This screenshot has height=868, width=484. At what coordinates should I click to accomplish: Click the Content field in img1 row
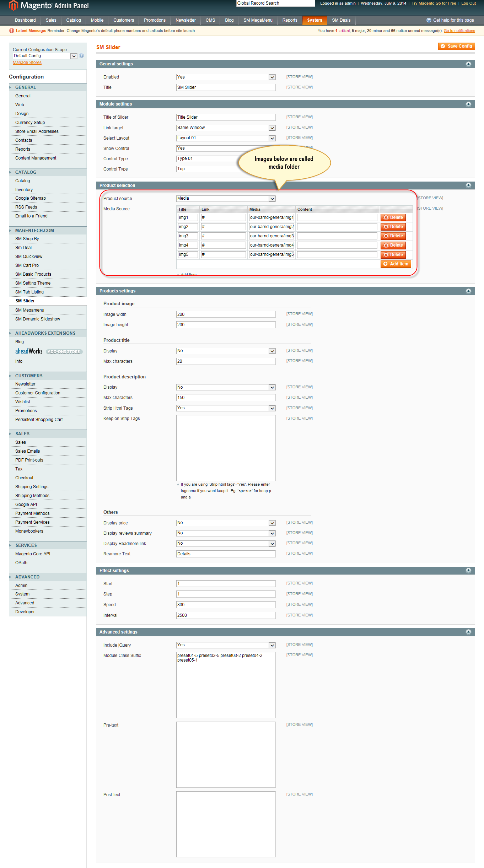337,217
